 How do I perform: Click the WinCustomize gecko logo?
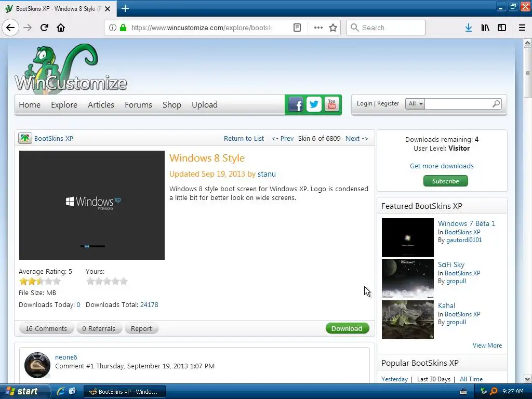point(71,68)
